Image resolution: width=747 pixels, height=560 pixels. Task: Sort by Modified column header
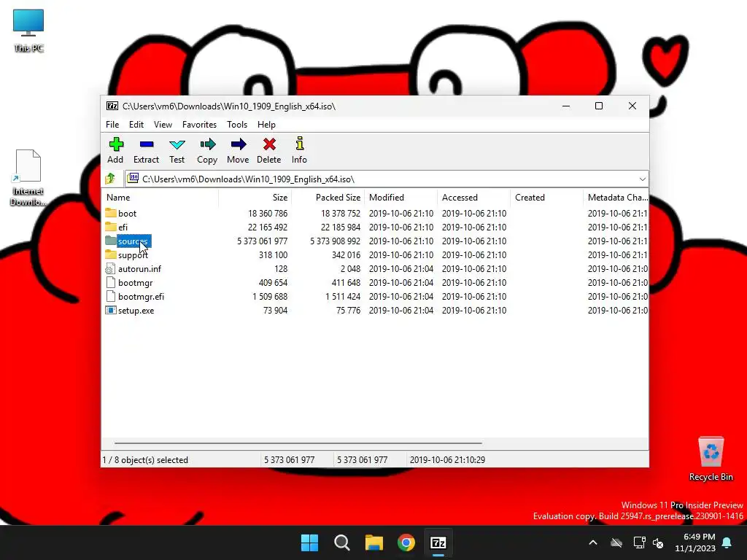click(400, 197)
